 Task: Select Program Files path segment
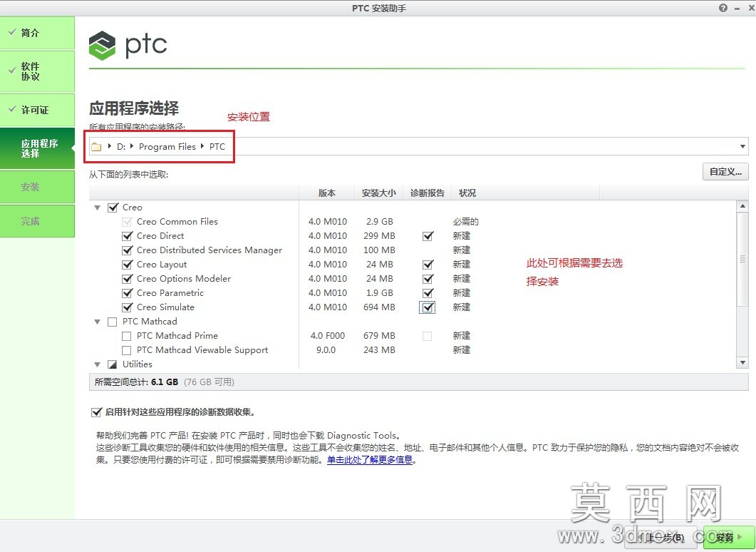click(167, 147)
